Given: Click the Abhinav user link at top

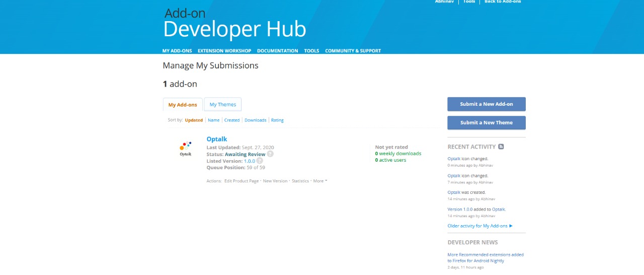Looking at the screenshot, I should 444,2.
